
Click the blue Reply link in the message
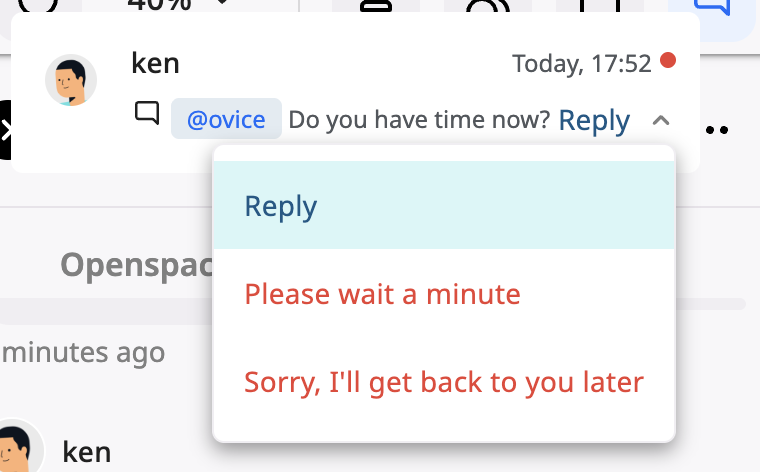[594, 121]
